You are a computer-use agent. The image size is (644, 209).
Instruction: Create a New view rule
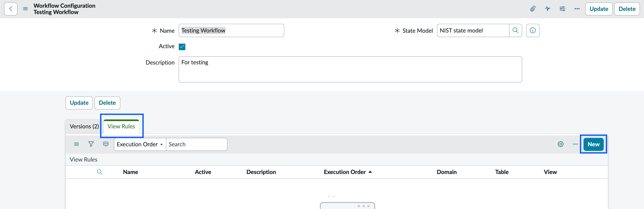coord(593,144)
